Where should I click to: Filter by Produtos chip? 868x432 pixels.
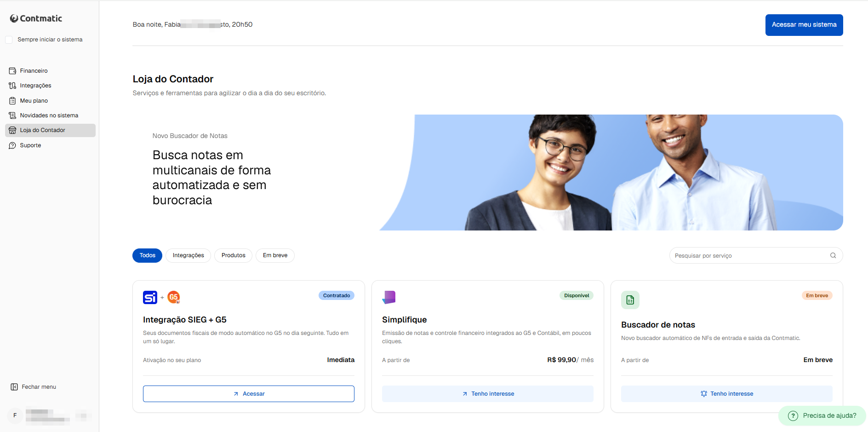(x=234, y=255)
